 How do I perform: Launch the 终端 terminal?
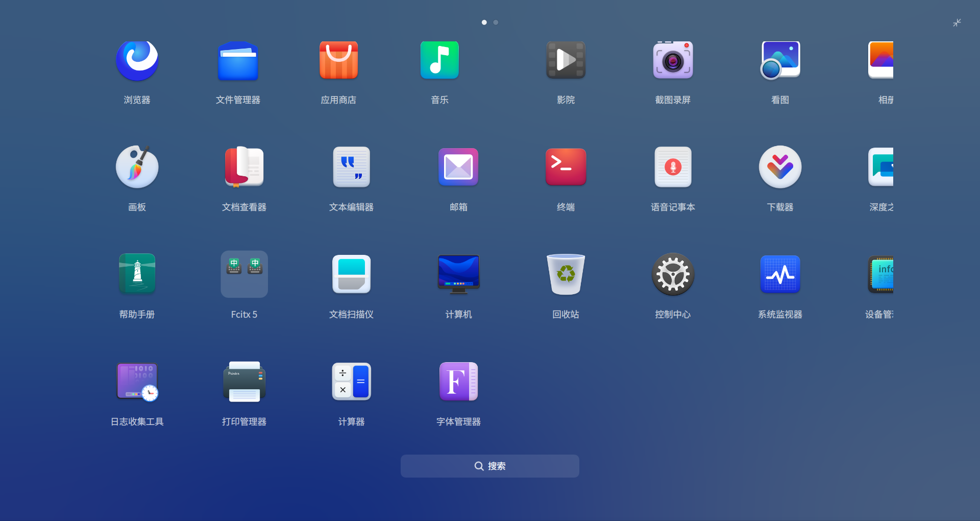tap(566, 167)
